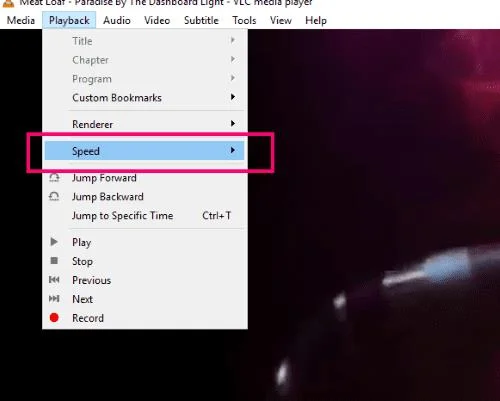Open the View menu
The image size is (500, 401).
coord(281,20)
